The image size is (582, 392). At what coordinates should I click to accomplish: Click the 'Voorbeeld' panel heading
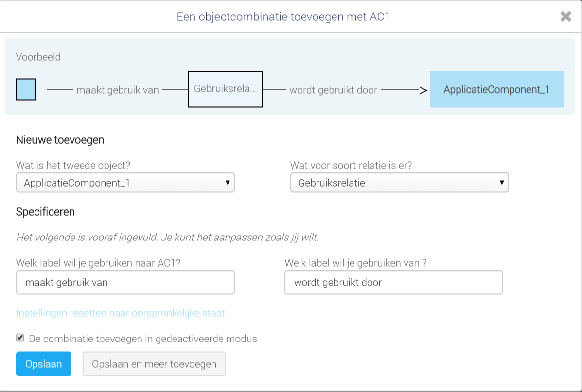tap(38, 57)
